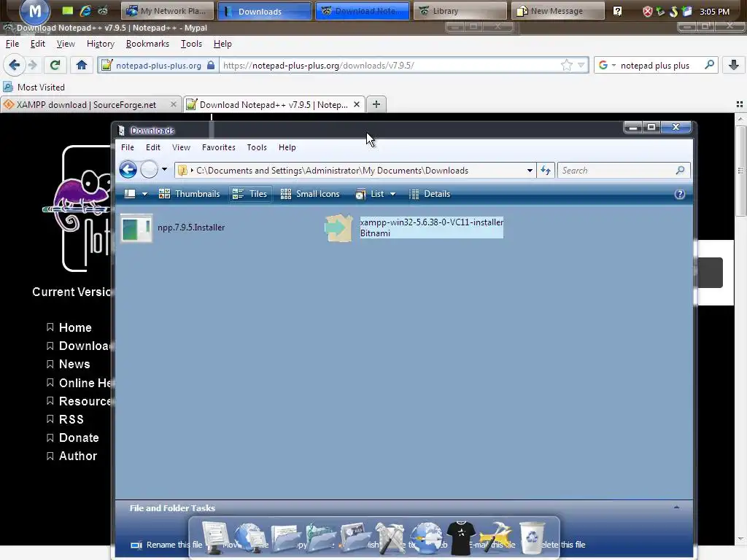This screenshot has width=747, height=560.
Task: Select npp.7.9.5.Installer file
Action: coord(173,227)
